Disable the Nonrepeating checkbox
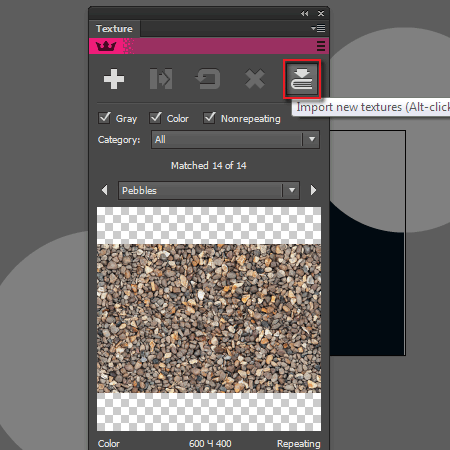This screenshot has width=450, height=450. click(209, 118)
